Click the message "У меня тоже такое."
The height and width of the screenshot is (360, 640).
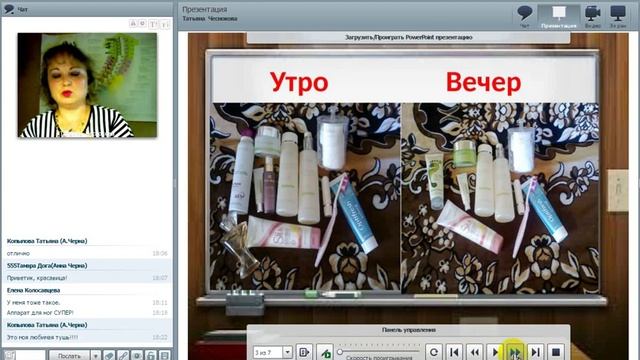tap(33, 302)
